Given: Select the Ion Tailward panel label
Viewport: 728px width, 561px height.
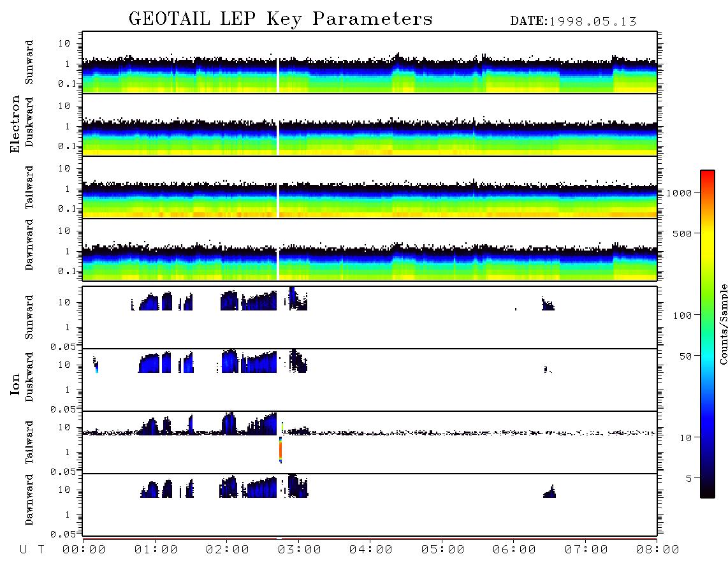Looking at the screenshot, I should click(x=29, y=442).
